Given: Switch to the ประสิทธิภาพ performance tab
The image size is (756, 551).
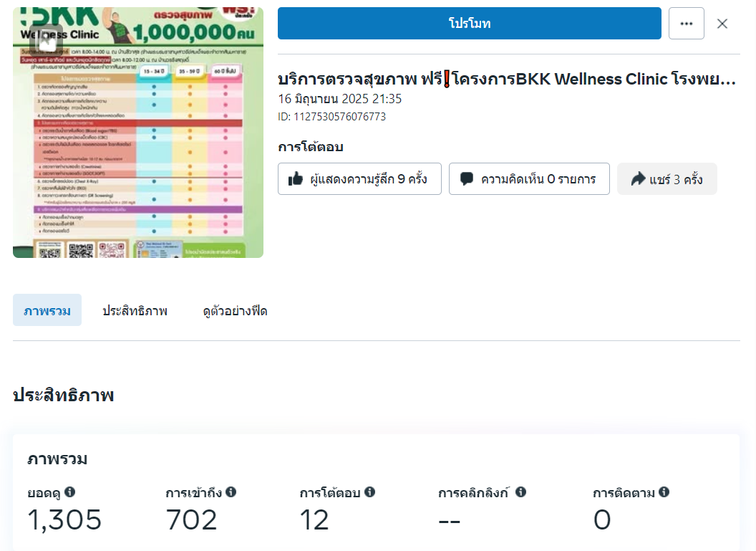Looking at the screenshot, I should 135,311.
